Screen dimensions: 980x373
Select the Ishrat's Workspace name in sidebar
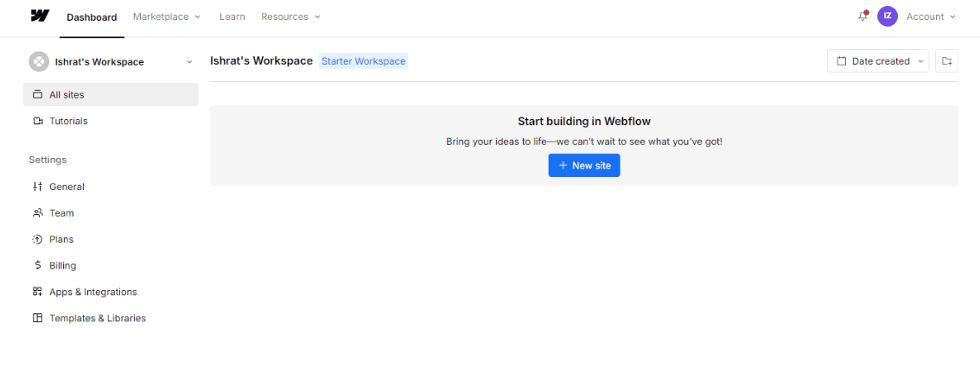(99, 62)
